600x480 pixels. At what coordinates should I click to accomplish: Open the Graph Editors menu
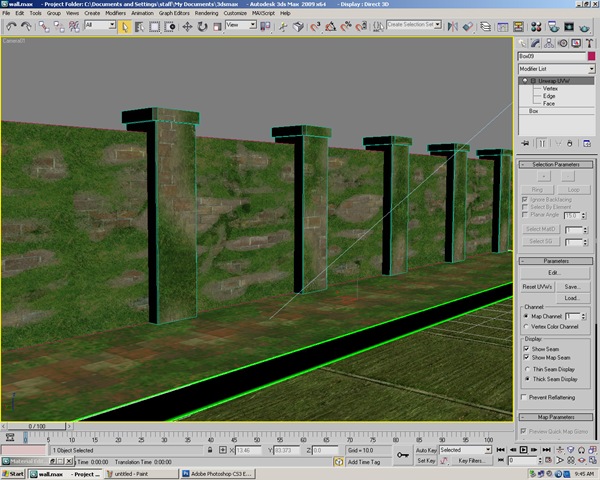pos(174,13)
